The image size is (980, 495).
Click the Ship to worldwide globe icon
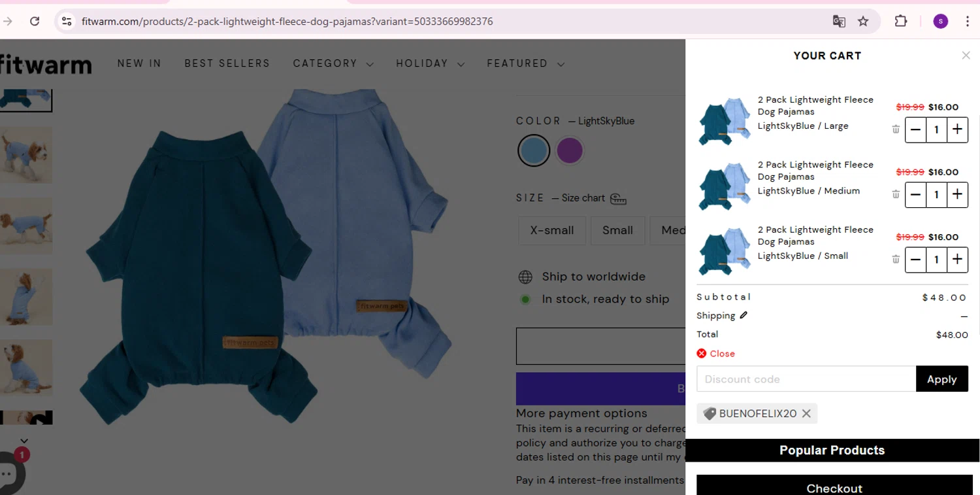pyautogui.click(x=525, y=277)
